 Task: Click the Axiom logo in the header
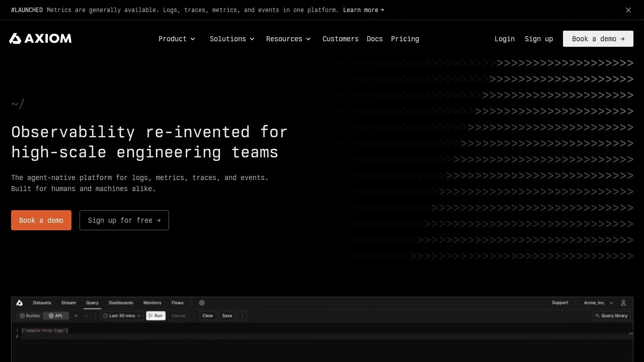coord(40,39)
